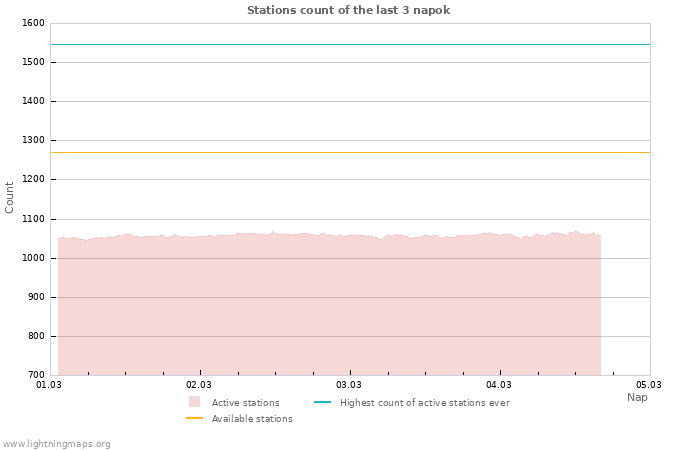Click the 'Count' y-axis label
This screenshot has width=700, height=450.
10,197
